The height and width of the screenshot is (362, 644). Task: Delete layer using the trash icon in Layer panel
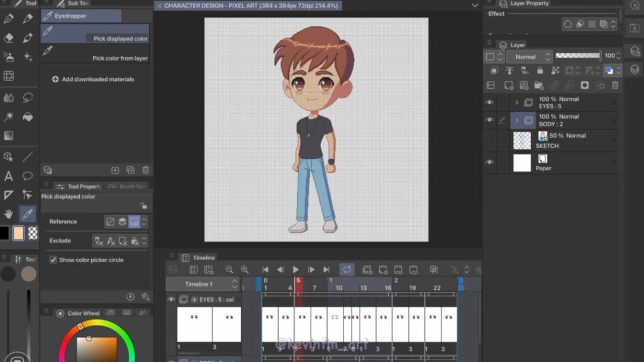(x=615, y=85)
